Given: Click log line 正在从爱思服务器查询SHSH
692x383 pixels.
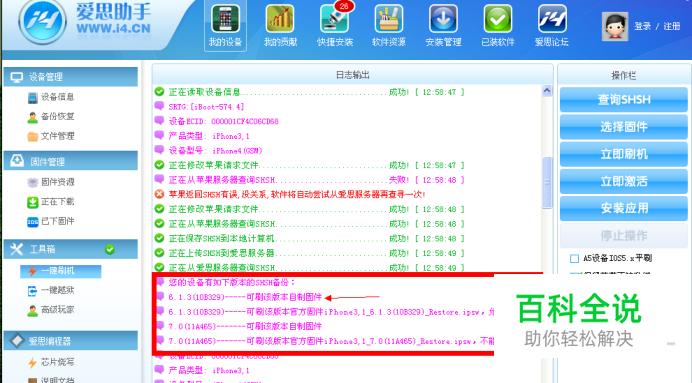Looking at the screenshot, I should [310, 267].
